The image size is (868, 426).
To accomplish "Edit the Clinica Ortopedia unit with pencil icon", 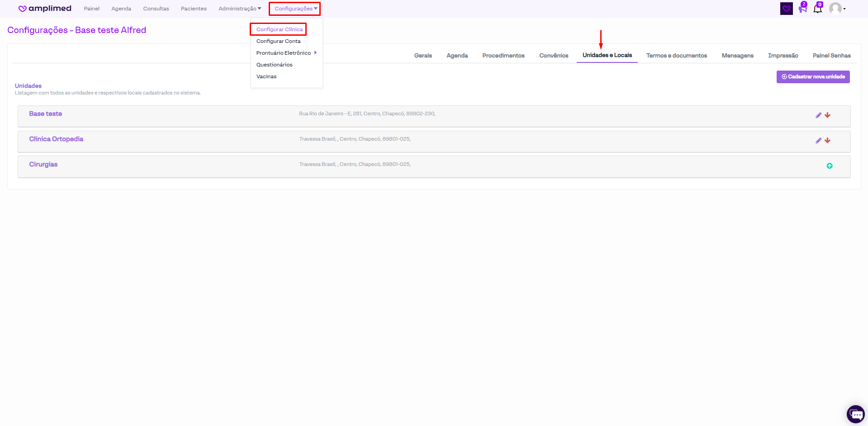I will pos(818,141).
